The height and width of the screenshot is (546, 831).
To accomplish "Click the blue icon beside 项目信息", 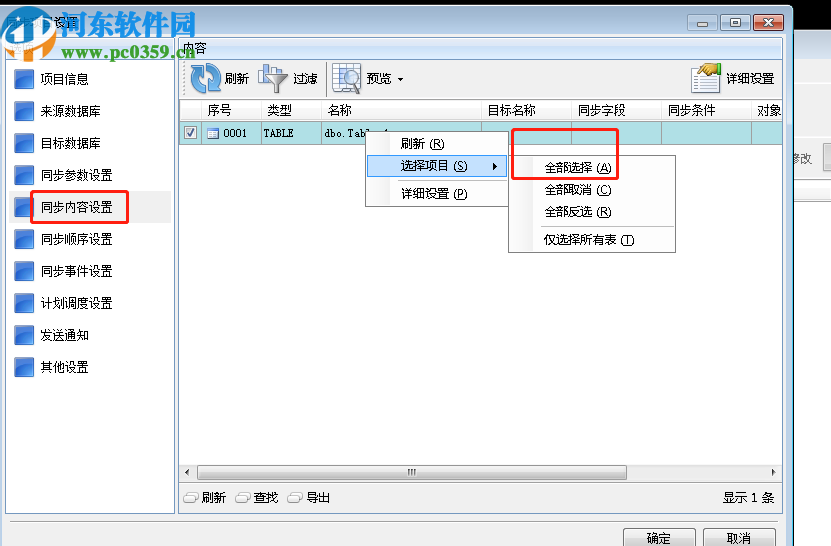I will pyautogui.click(x=24, y=79).
